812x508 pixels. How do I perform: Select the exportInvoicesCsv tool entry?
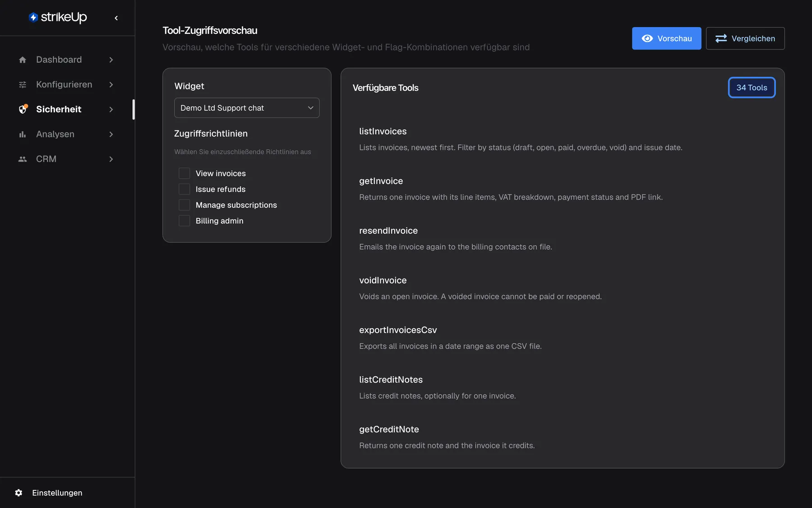point(562,338)
